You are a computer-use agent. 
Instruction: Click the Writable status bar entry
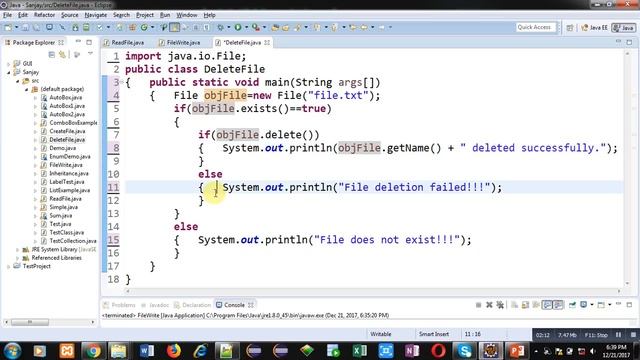[x=381, y=334]
